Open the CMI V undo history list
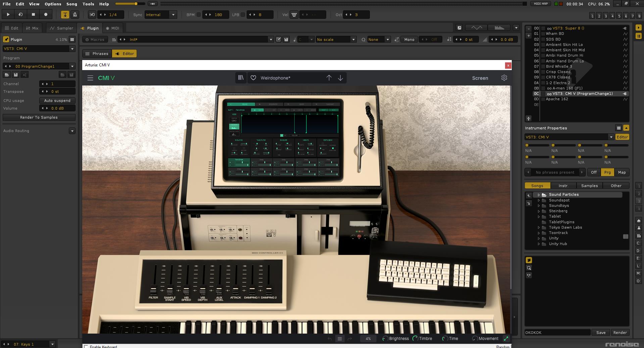The height and width of the screenshot is (348, 644). pyautogui.click(x=340, y=339)
